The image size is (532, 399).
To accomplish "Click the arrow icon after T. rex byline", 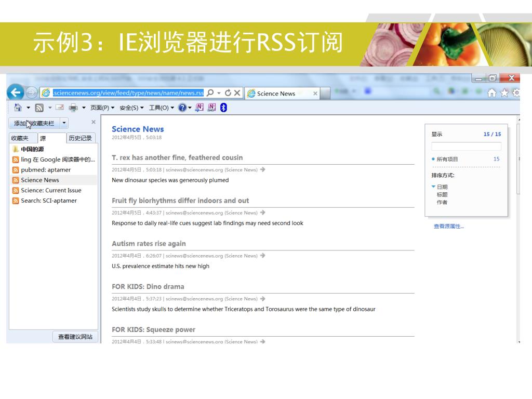I will point(262,169).
